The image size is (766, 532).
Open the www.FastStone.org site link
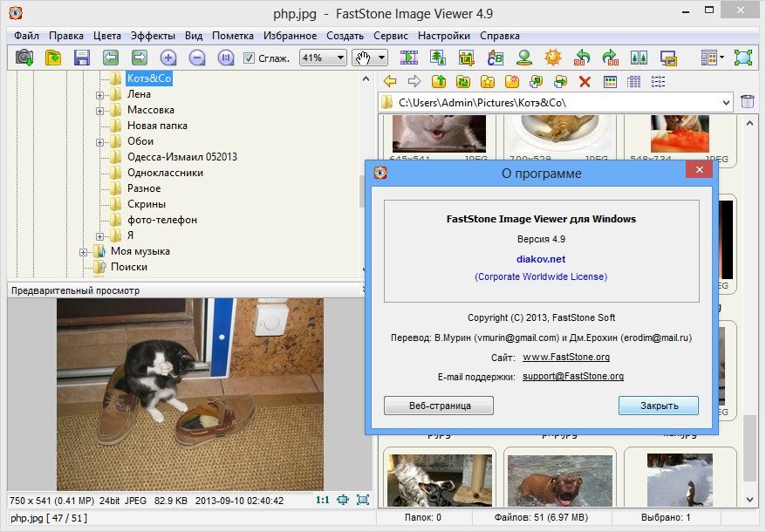565,357
